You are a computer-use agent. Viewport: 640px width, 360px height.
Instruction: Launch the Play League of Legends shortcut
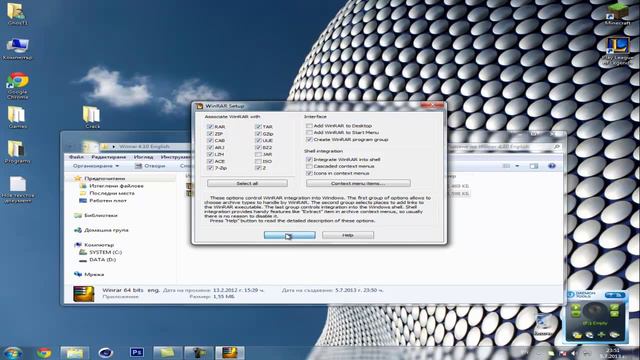[x=618, y=51]
